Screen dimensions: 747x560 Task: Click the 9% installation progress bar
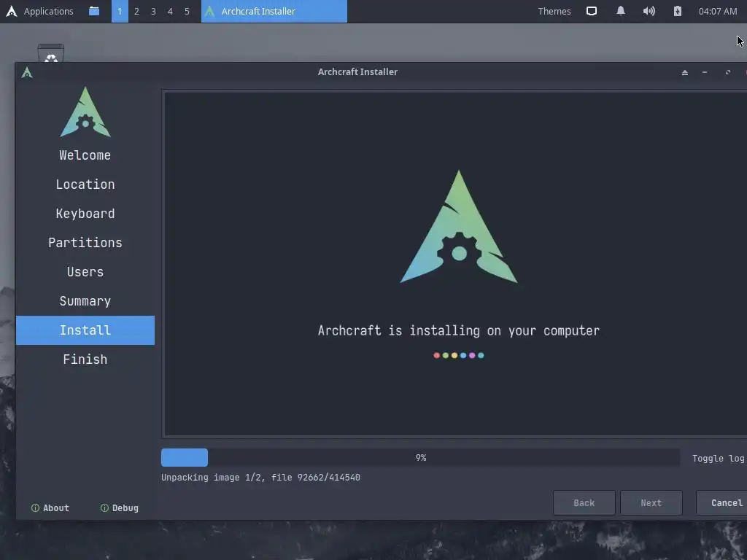pyautogui.click(x=421, y=458)
